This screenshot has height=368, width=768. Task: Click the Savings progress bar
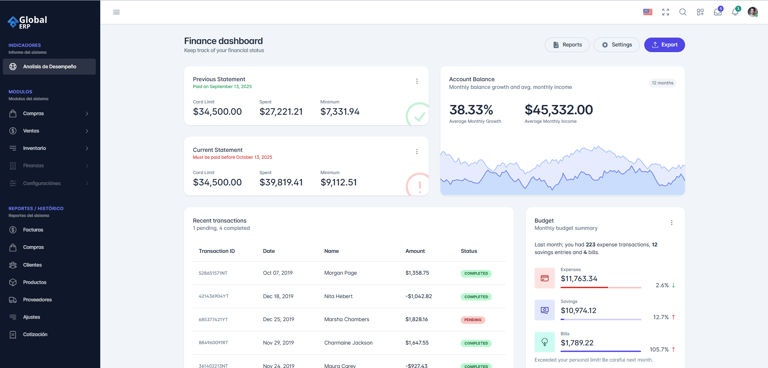point(601,319)
